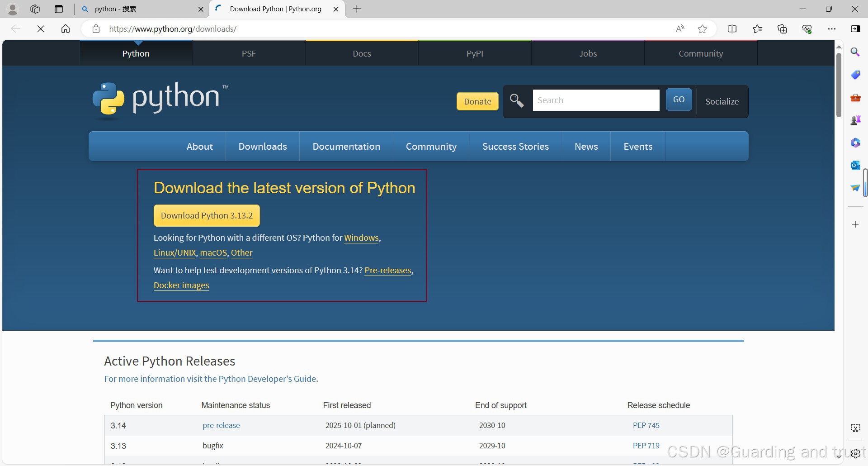868x466 pixels.
Task: Open the Python Developer's Guide link
Action: pos(210,379)
